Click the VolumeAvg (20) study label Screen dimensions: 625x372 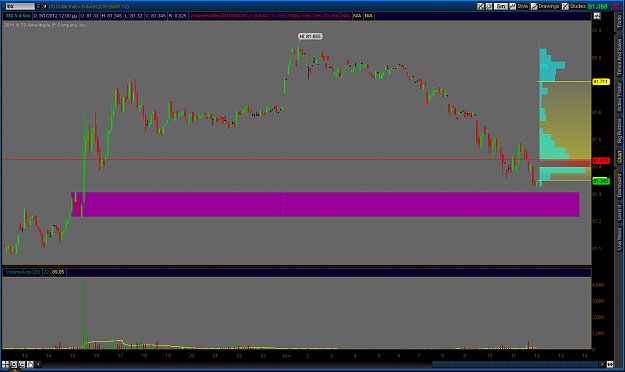23,272
